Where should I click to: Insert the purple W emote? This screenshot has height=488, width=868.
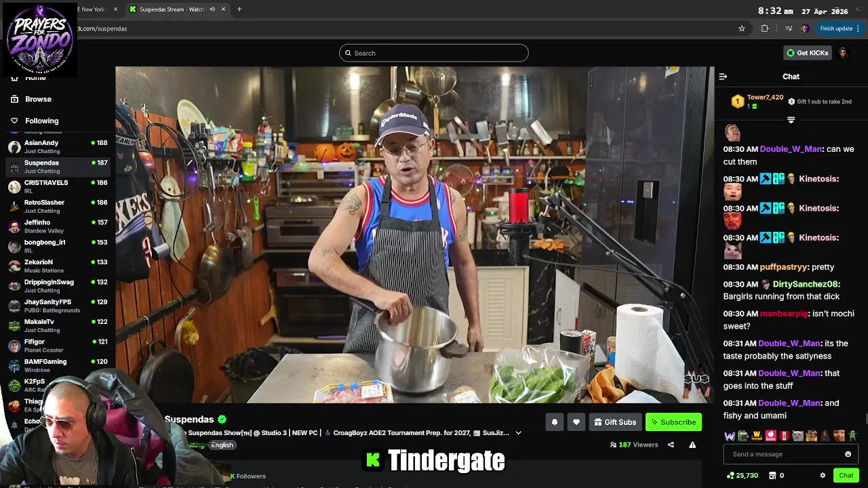pyautogui.click(x=730, y=436)
